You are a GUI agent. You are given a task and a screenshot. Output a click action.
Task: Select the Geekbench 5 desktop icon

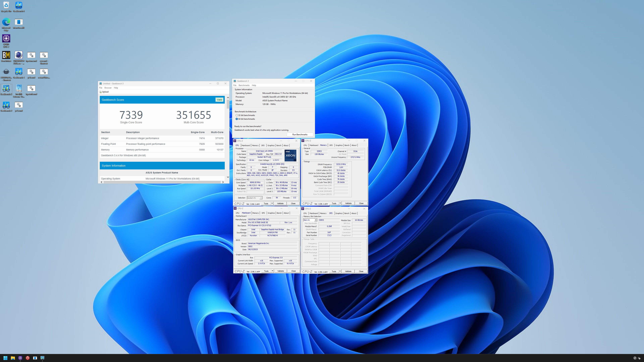[19, 73]
